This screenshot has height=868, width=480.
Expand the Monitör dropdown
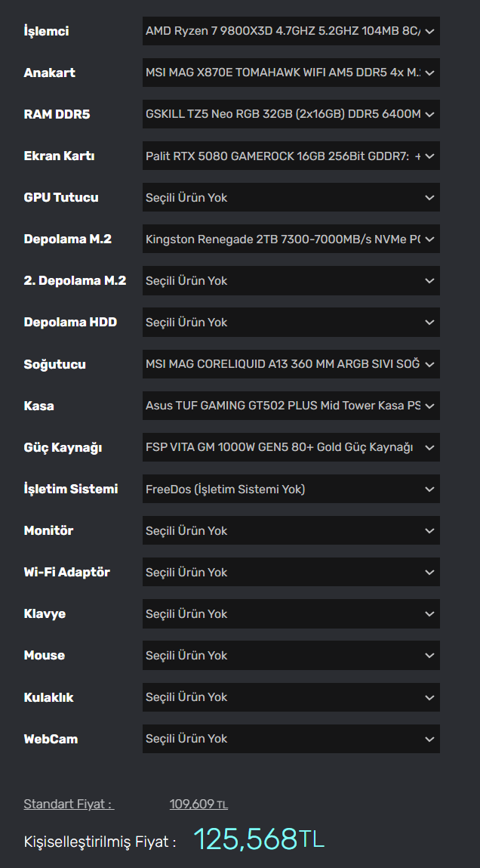coord(291,530)
